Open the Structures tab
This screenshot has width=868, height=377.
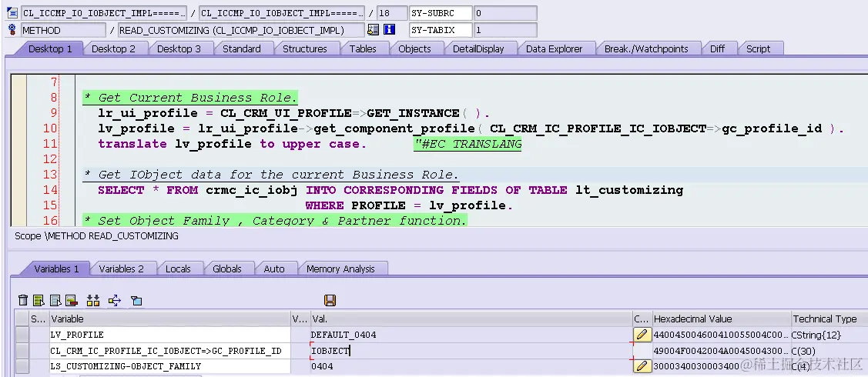[x=304, y=48]
